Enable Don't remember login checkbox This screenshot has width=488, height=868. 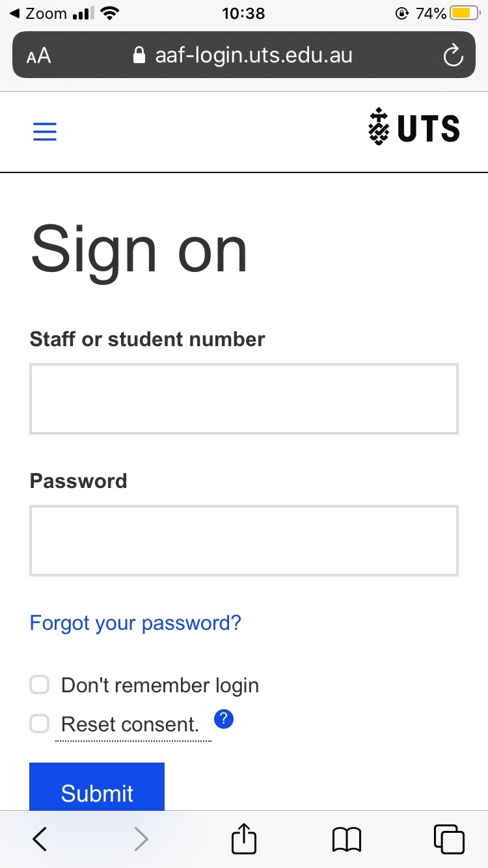click(x=40, y=685)
